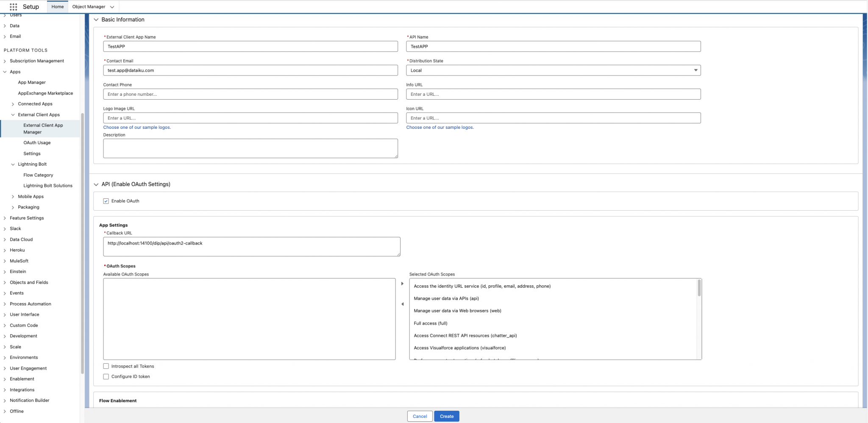Choose a sample logo for Logo Image URL
The height and width of the screenshot is (423, 868).
(137, 127)
